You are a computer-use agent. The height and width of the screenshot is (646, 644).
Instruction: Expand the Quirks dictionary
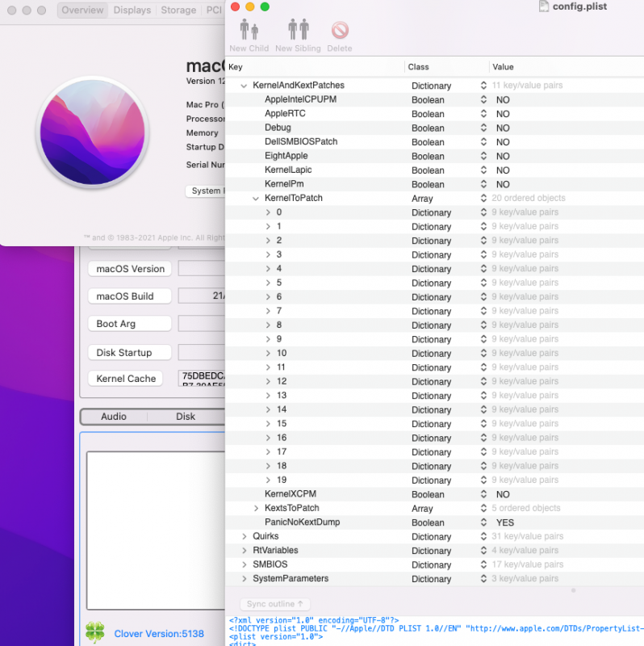245,536
